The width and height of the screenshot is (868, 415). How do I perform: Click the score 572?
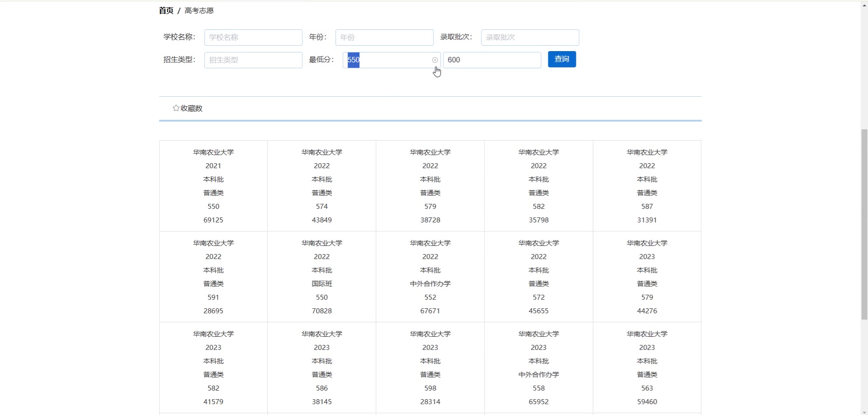point(539,297)
